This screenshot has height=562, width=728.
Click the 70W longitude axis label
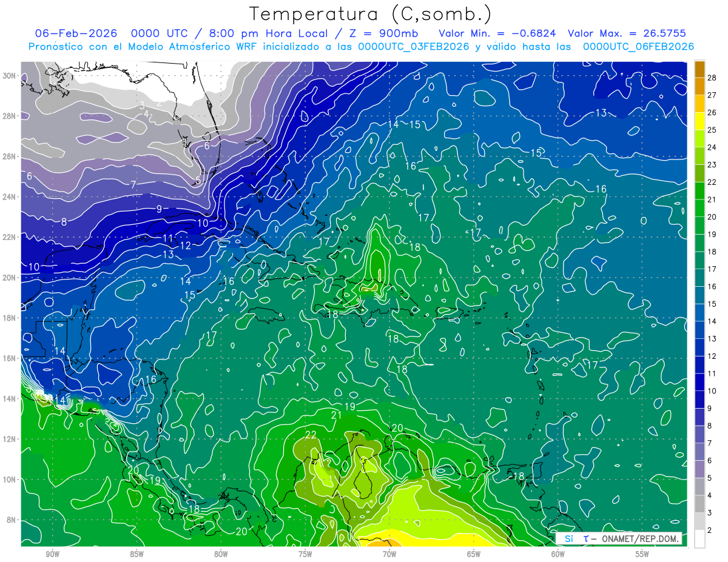(389, 555)
